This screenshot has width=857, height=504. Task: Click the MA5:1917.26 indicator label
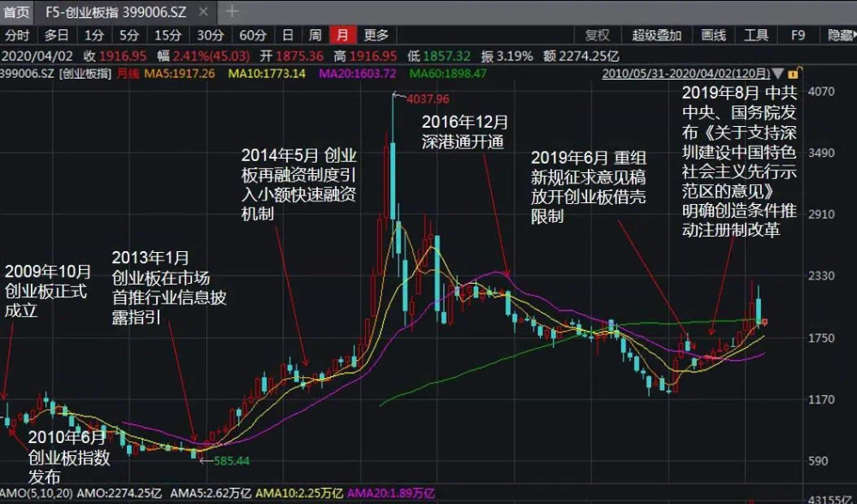(179, 73)
